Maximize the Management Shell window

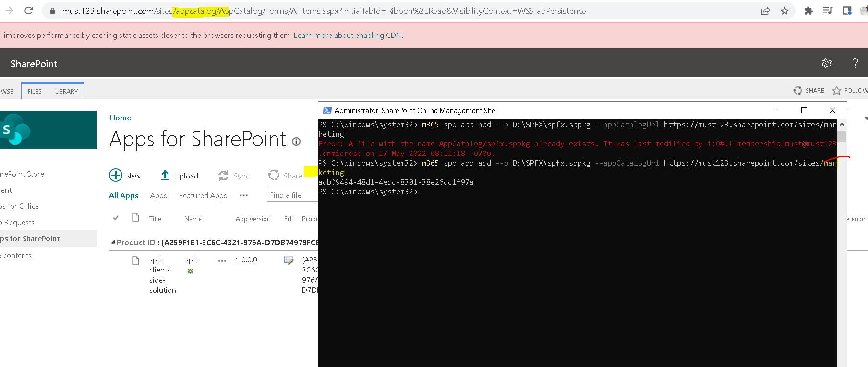pos(804,110)
